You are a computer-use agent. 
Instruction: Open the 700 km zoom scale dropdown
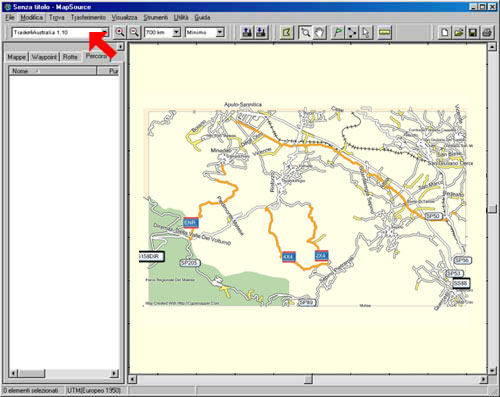pos(176,32)
